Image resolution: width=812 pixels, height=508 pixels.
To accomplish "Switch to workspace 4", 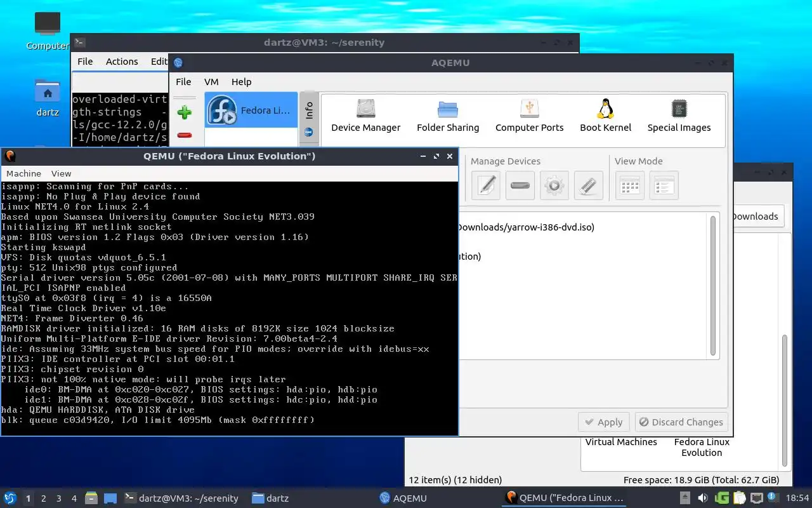I will point(74,498).
